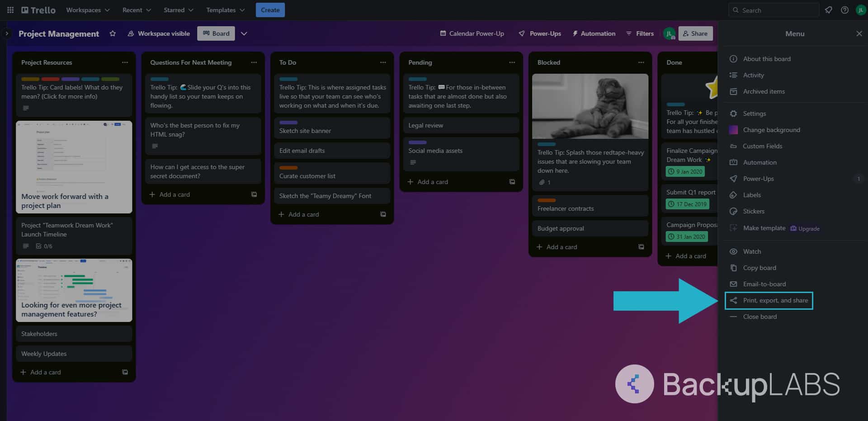
Task: Open To Do list actions menu
Action: (383, 62)
